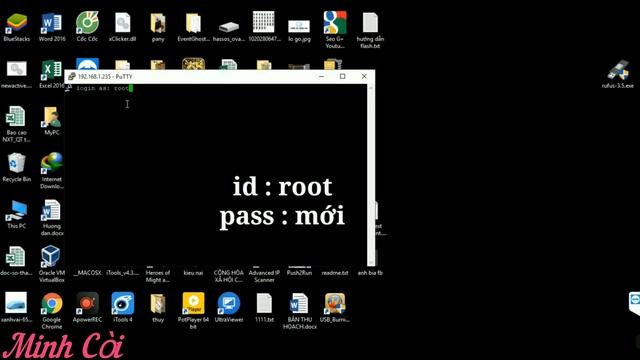This screenshot has width=640, height=360.
Task: Select the 1020280647 image file
Action: coord(264,27)
